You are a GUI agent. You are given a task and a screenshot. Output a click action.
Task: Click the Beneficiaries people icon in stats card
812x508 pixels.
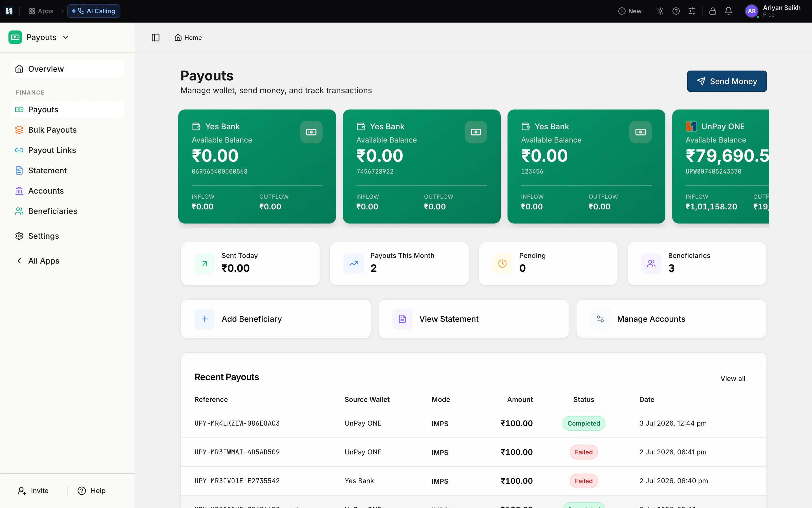tap(651, 264)
